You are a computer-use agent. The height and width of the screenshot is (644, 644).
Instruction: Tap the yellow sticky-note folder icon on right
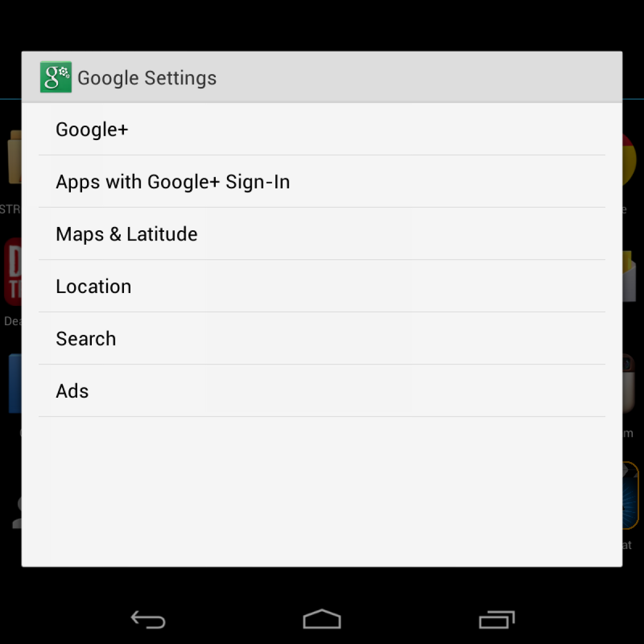click(x=629, y=276)
